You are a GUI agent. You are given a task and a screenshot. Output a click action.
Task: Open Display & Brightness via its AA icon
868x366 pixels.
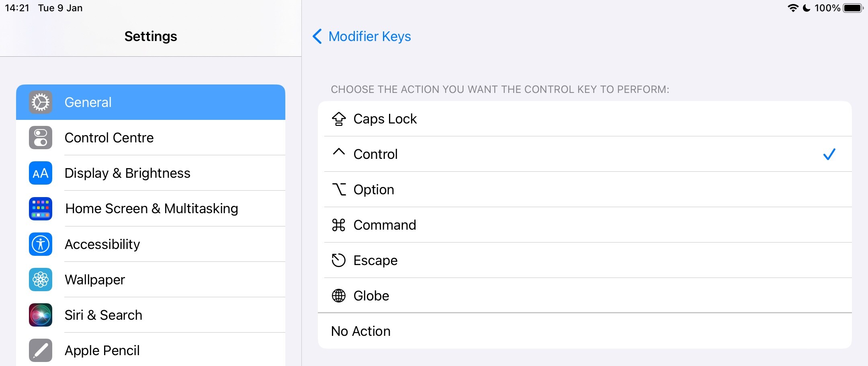coord(40,173)
